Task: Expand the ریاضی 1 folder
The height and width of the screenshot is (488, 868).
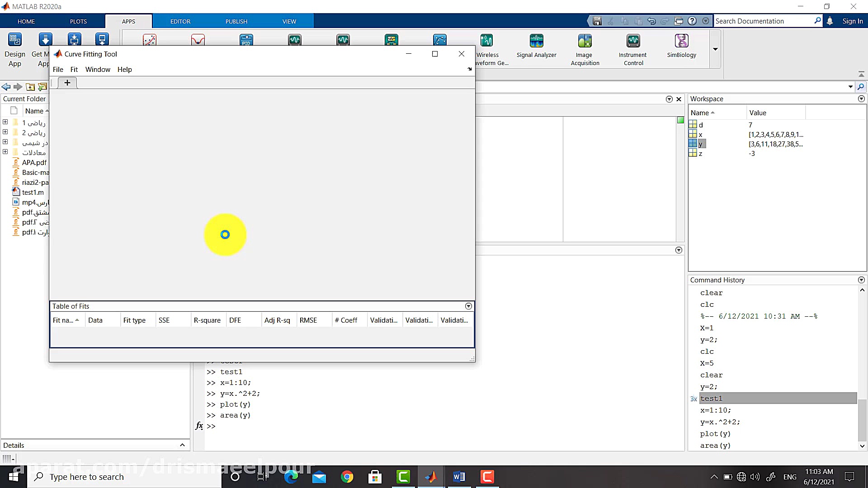Action: tap(5, 122)
